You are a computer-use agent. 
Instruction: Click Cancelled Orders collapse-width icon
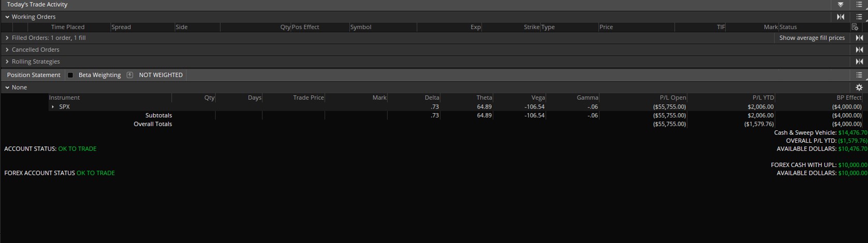859,50
